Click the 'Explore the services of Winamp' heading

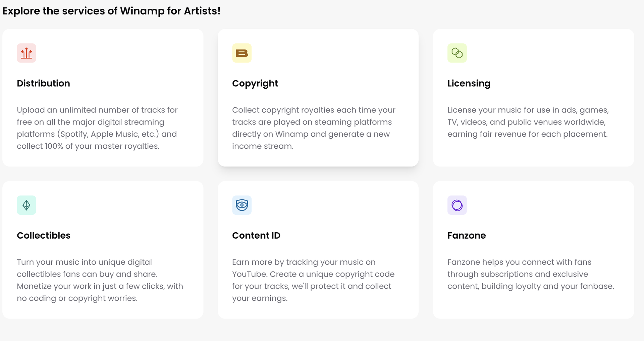(111, 11)
